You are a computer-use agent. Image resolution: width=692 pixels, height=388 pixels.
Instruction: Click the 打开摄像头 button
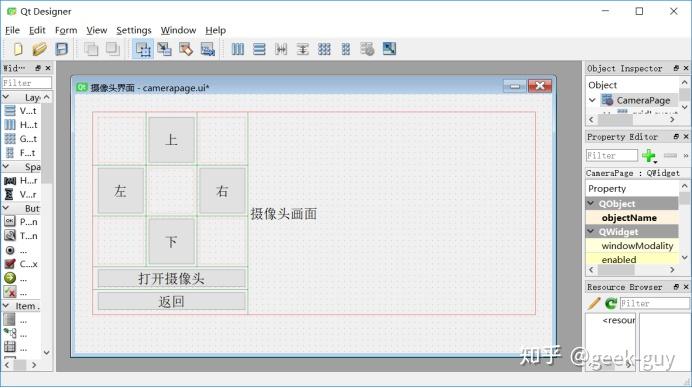[171, 279]
